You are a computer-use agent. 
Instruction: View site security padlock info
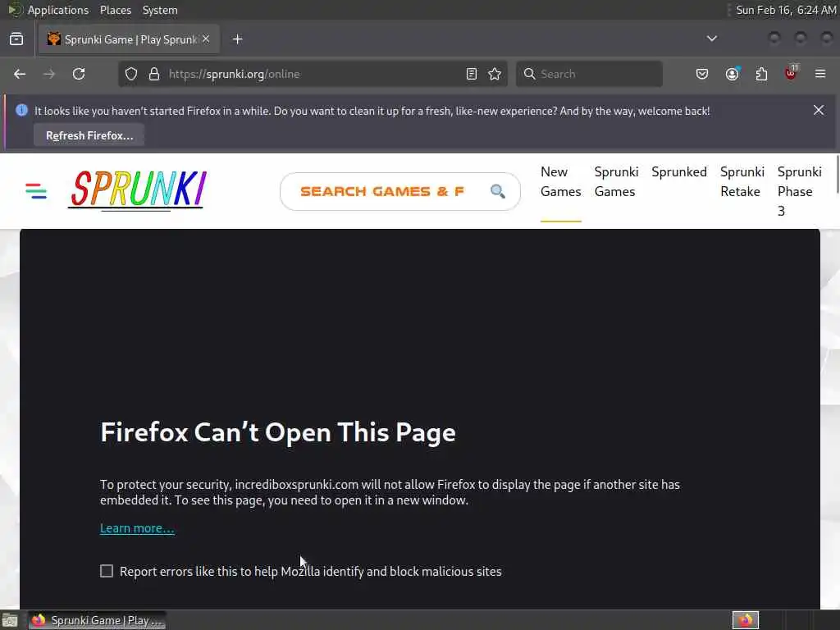(x=154, y=74)
